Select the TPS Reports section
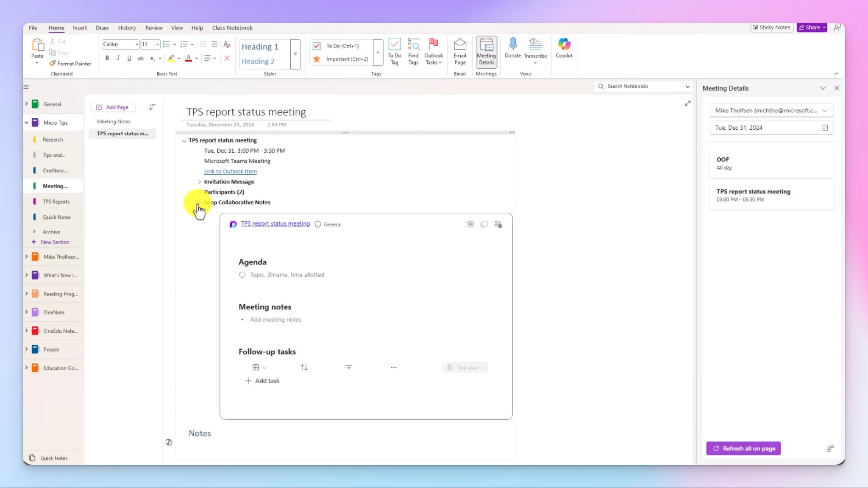Screen dimensions: 868x488 click(x=56, y=202)
